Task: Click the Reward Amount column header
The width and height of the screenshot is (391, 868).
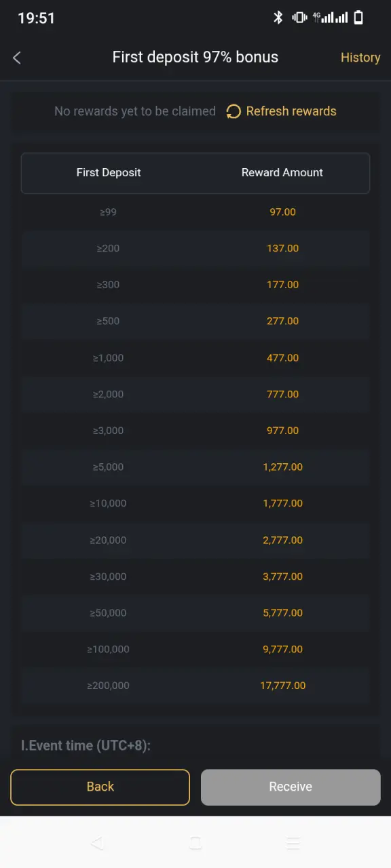Action: tap(282, 172)
